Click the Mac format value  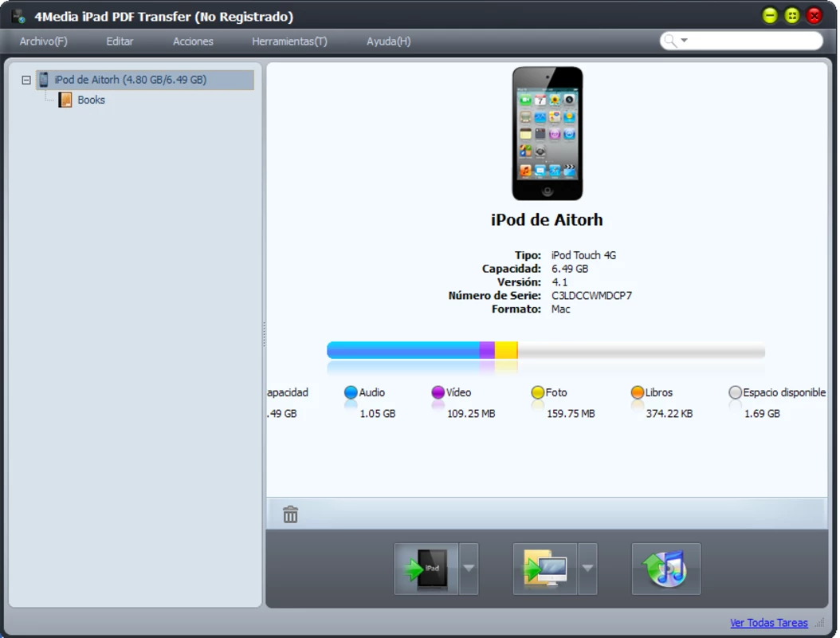point(560,309)
